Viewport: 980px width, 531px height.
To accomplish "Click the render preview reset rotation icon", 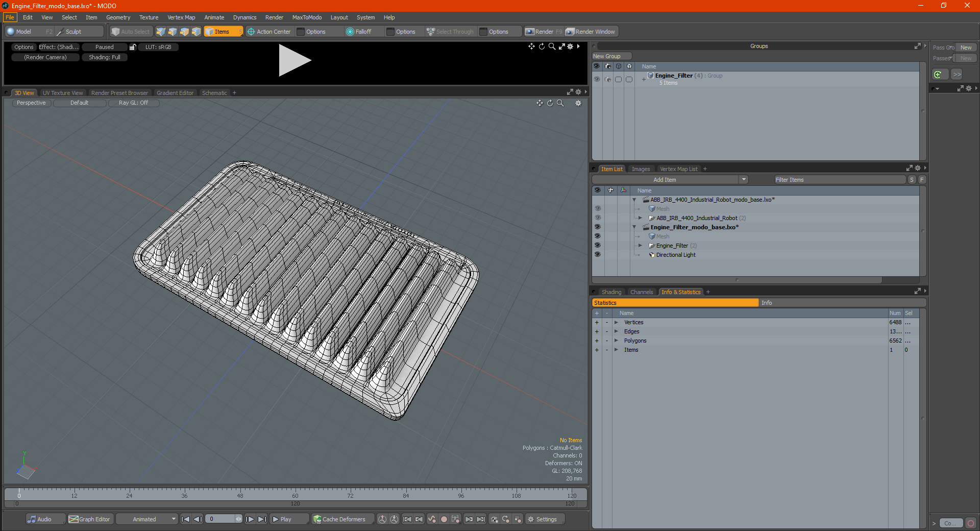I will coord(542,46).
